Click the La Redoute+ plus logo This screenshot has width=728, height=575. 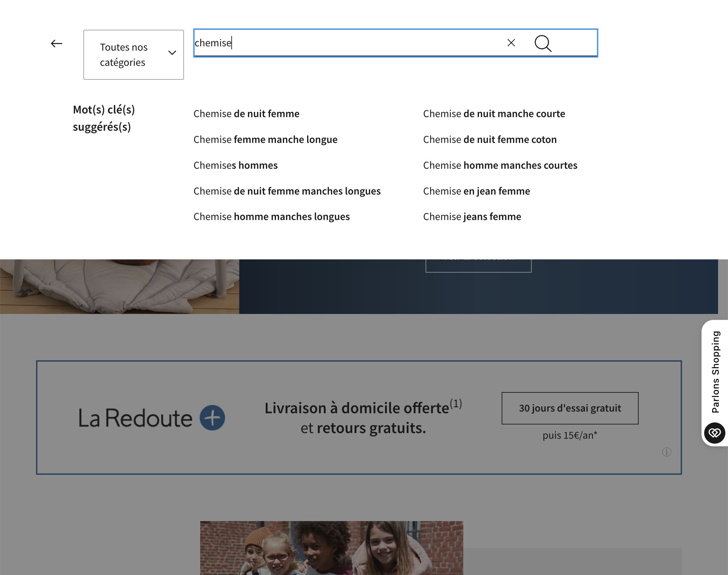(212, 418)
